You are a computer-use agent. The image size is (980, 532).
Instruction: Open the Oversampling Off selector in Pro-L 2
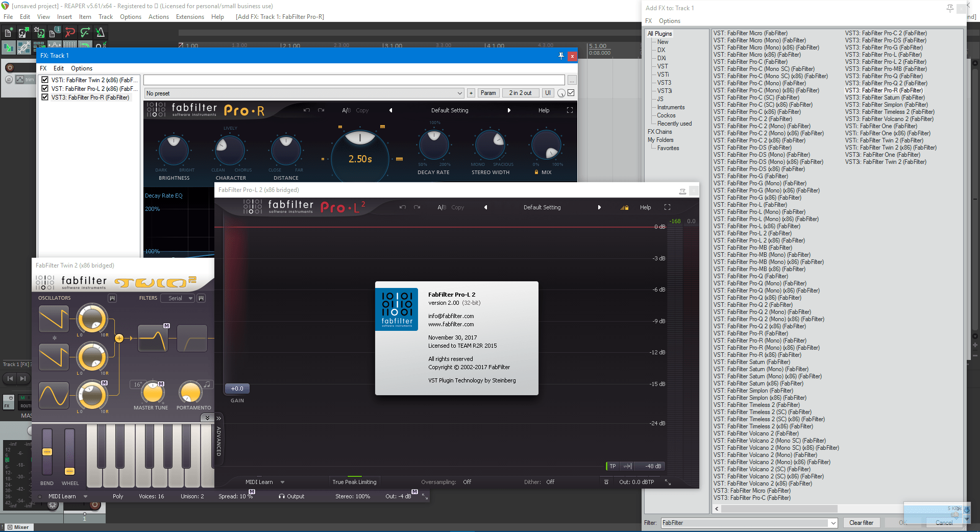coord(467,482)
